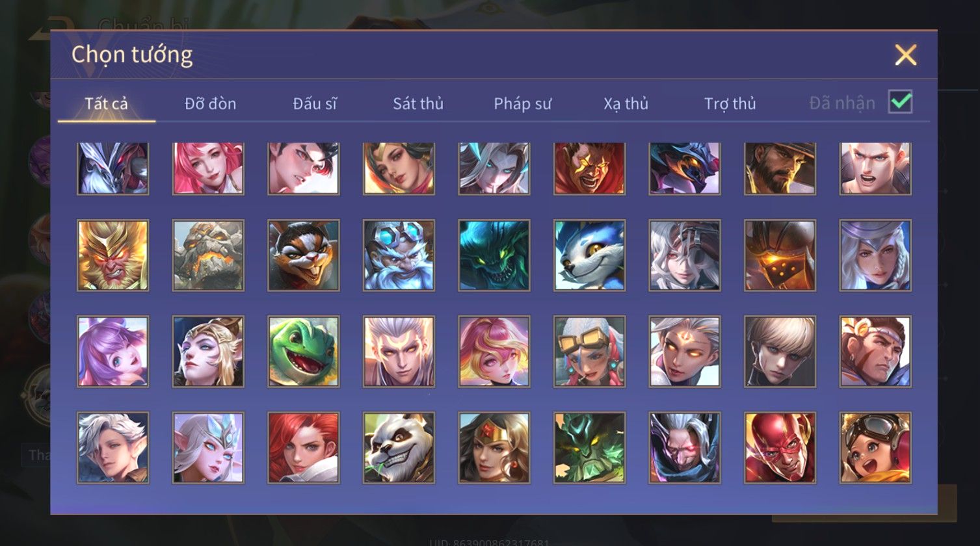Screen dimensions: 980x546
Task: Select the purple-haired girl hero portrait
Action: click(113, 351)
